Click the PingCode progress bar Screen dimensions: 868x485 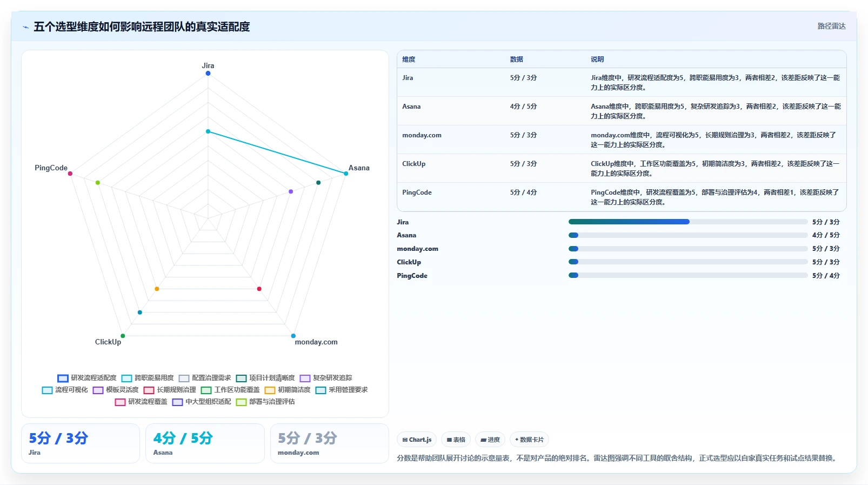pos(688,275)
